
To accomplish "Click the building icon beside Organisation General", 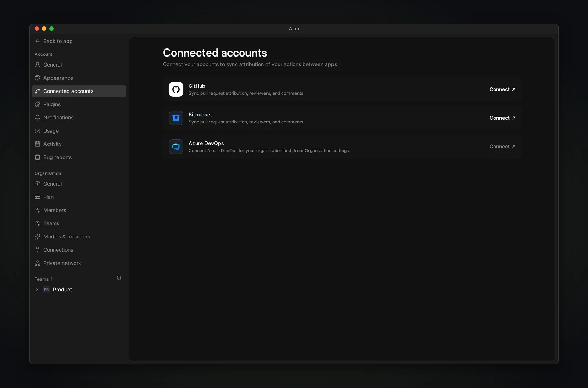I will [x=37, y=184].
